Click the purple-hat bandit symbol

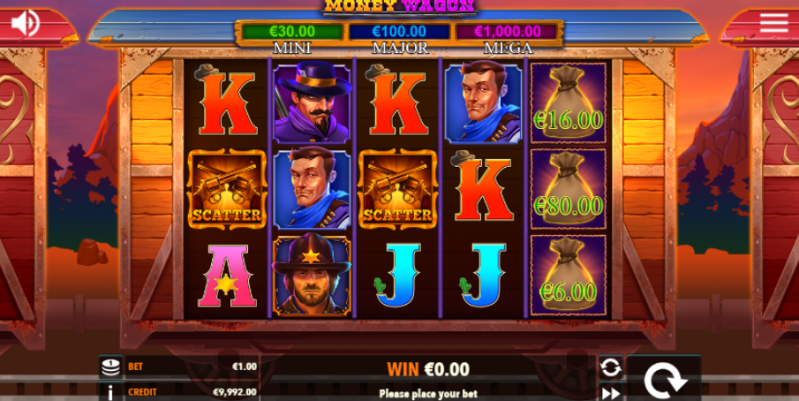point(312,103)
